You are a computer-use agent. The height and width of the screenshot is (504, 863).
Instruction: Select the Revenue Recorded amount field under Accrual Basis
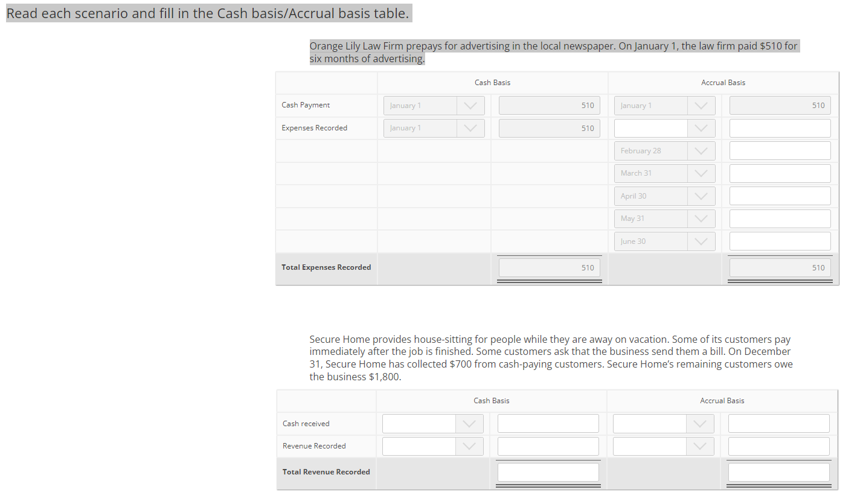pos(778,445)
